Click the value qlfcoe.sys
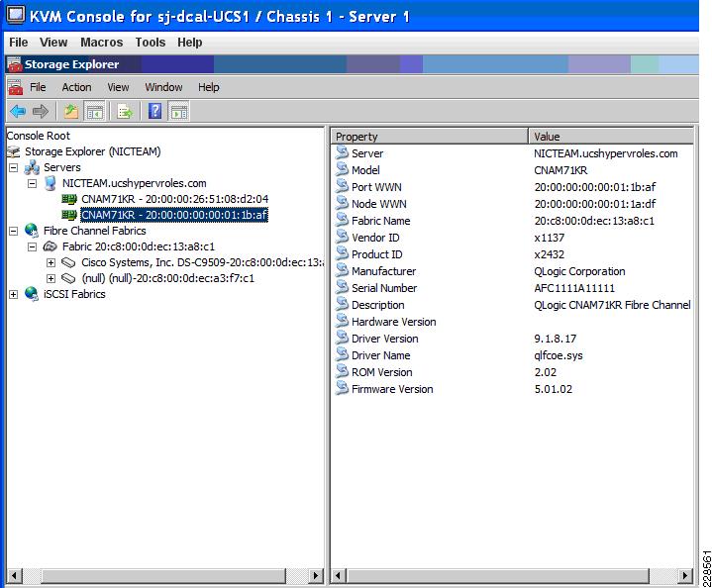Image resolution: width=712 pixels, height=588 pixels. (x=559, y=355)
